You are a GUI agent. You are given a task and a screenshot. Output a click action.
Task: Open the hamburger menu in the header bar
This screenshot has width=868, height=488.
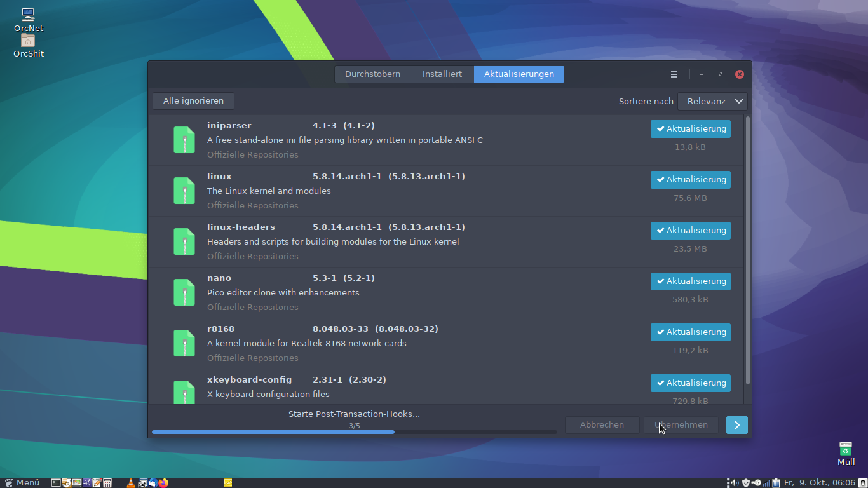click(x=674, y=74)
